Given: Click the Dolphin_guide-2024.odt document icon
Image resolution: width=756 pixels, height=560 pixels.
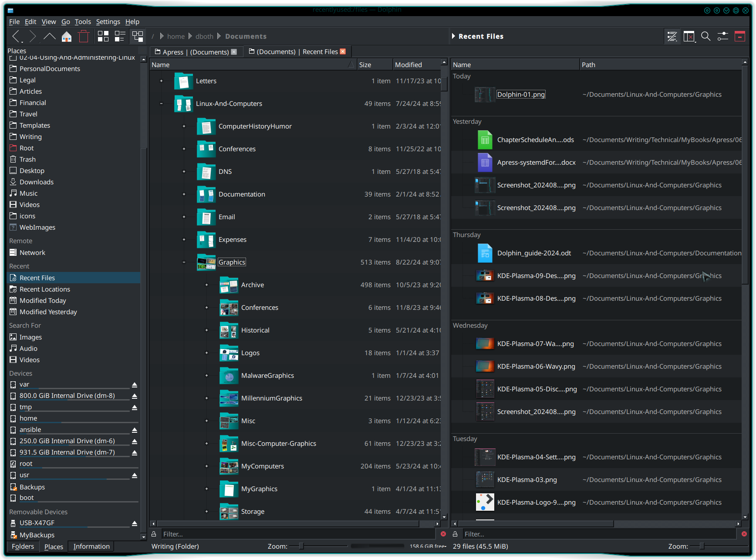Looking at the screenshot, I should (x=485, y=253).
